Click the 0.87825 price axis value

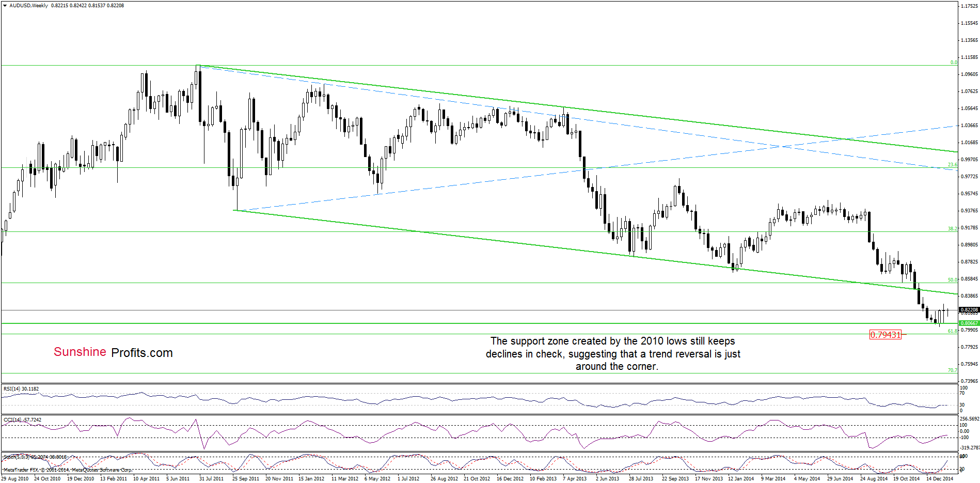click(x=969, y=261)
